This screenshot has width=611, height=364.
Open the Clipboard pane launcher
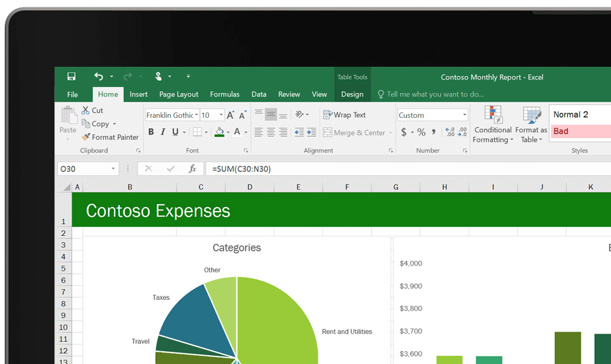coord(138,151)
